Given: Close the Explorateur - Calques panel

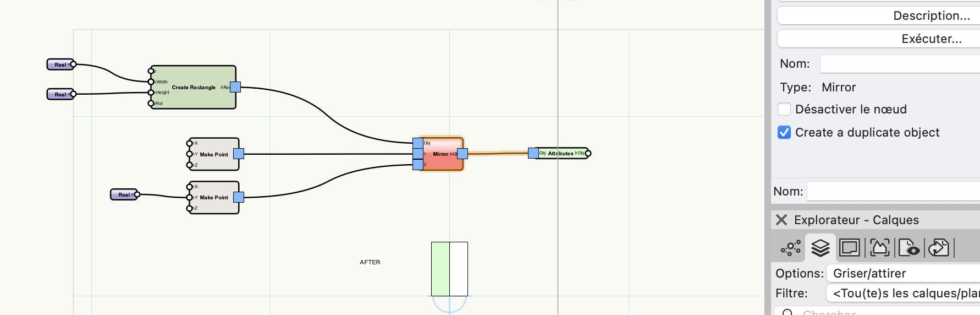Looking at the screenshot, I should tap(781, 220).
